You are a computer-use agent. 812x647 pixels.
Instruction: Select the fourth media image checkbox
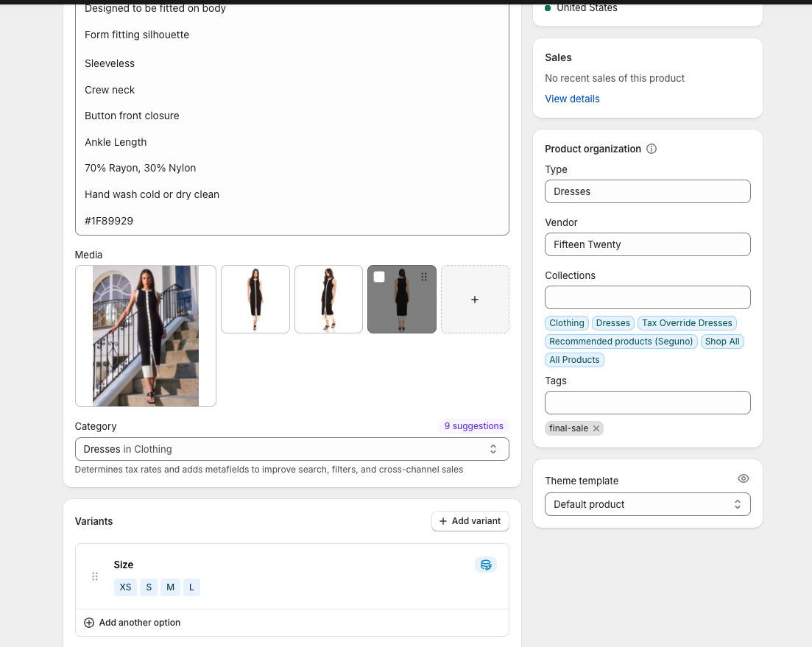(x=379, y=277)
